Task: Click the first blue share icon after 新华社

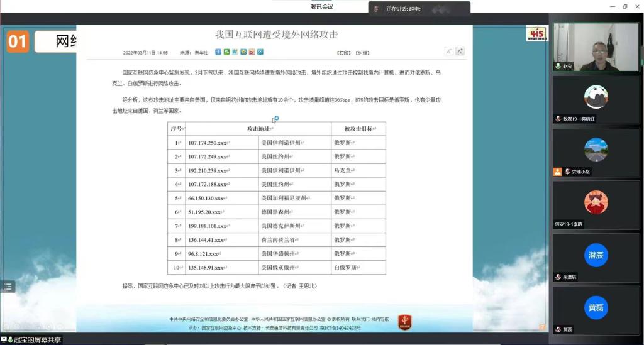Action: tap(218, 52)
